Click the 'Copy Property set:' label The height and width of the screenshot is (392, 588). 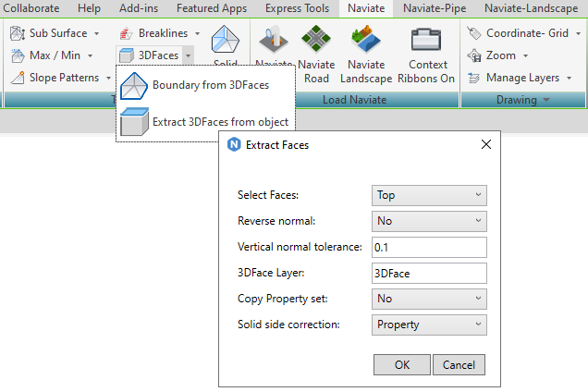click(282, 299)
